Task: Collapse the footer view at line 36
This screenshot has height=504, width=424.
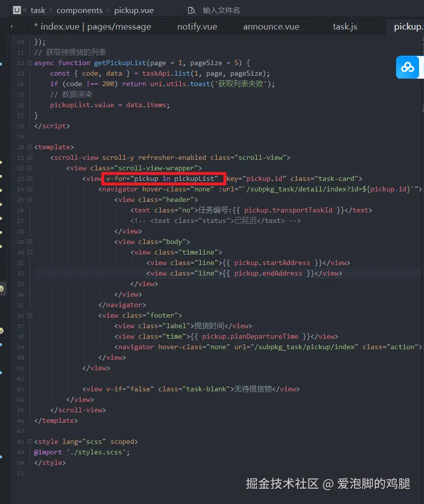Action: [30, 316]
